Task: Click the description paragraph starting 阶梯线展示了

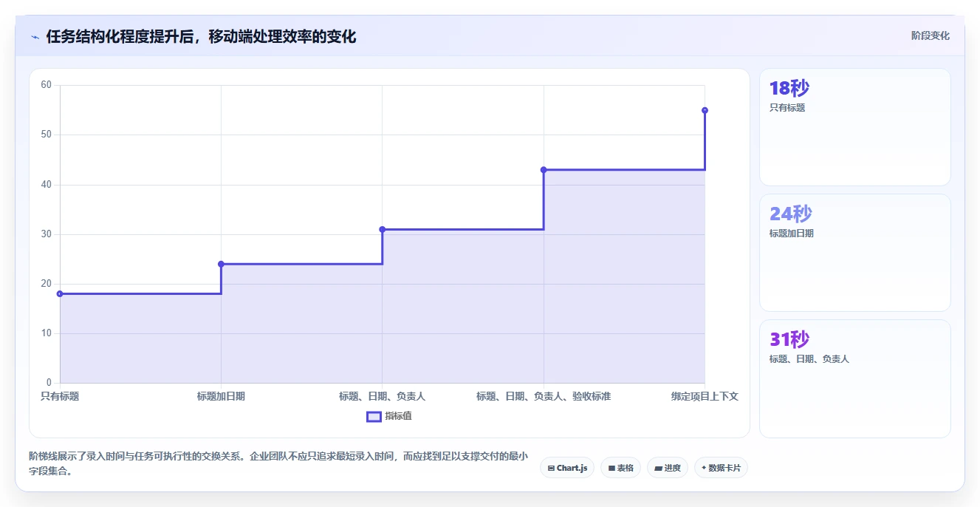Action: point(278,463)
